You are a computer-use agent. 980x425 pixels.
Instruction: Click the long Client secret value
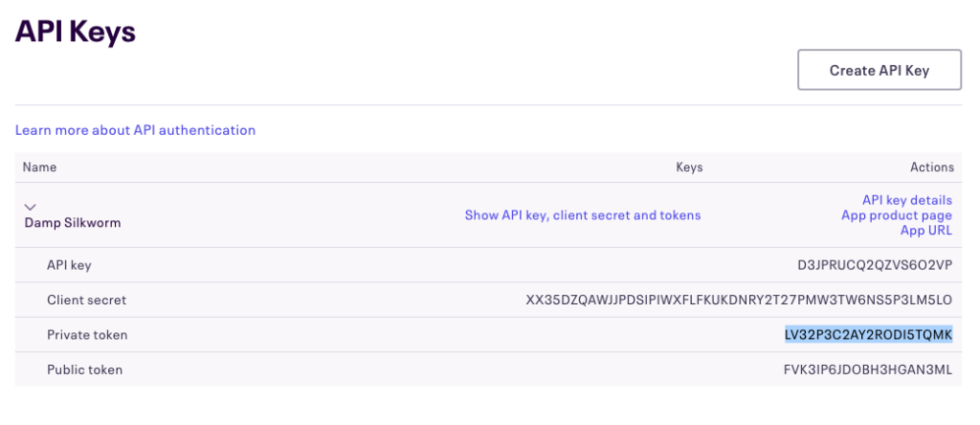(740, 300)
